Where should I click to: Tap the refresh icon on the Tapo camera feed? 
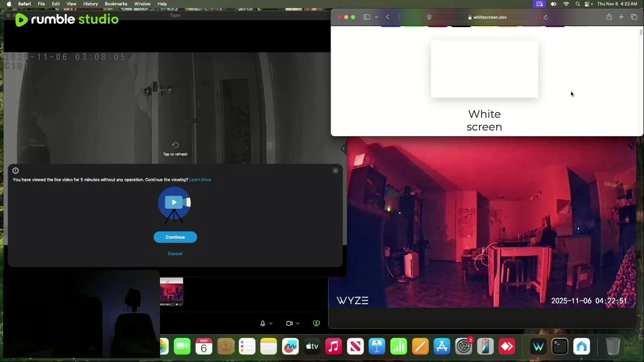point(175,145)
